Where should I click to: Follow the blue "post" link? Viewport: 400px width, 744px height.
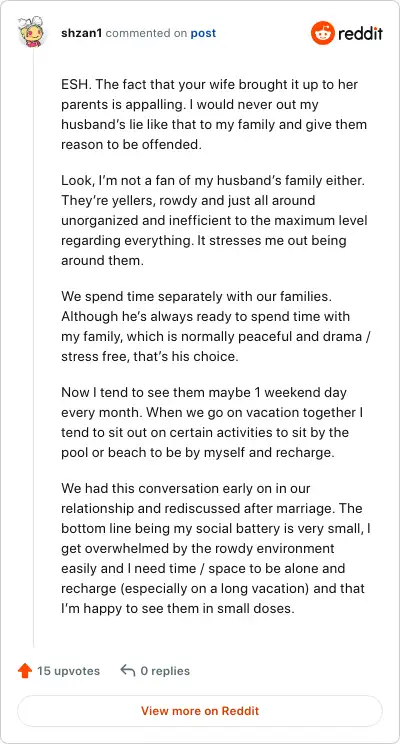tap(203, 34)
